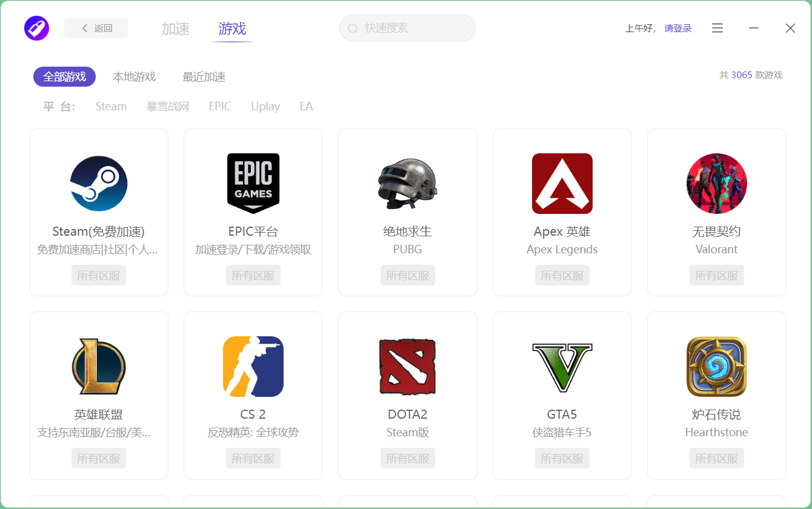Click the GTA5 green V icon
The height and width of the screenshot is (509, 812).
coord(562,367)
